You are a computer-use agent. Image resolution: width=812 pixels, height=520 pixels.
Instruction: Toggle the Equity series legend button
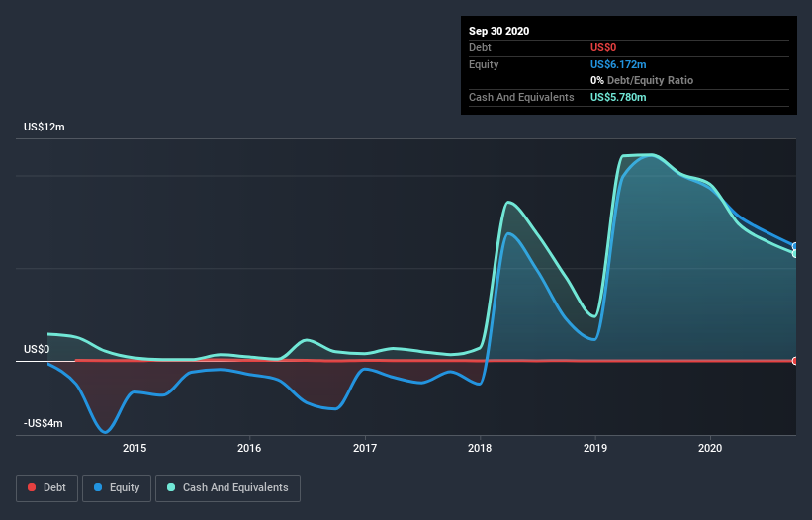tap(117, 488)
